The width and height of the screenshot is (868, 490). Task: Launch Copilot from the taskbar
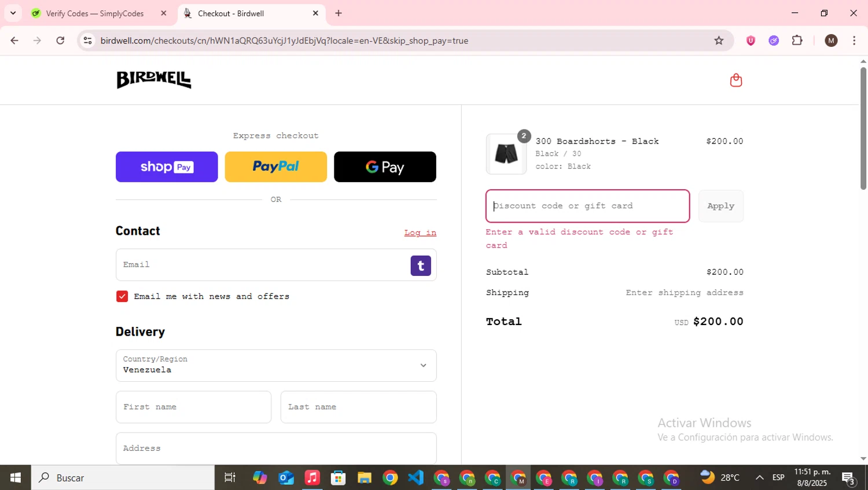[260, 478]
